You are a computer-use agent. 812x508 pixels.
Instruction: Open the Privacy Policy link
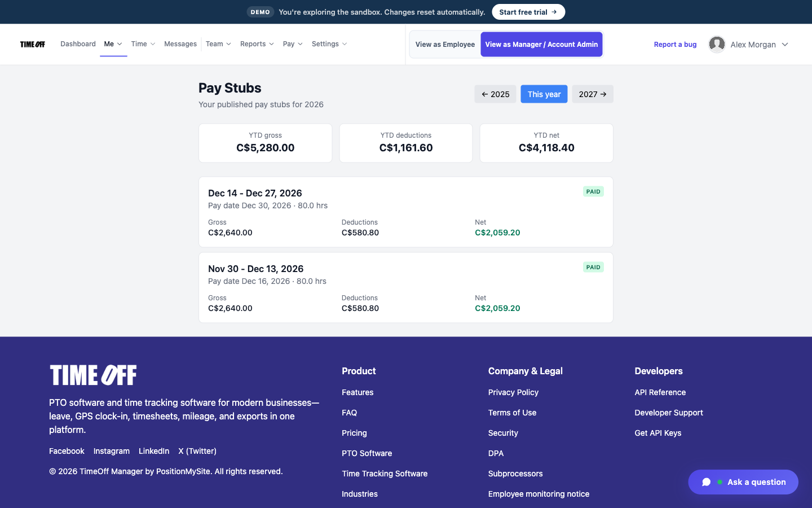[513, 392]
